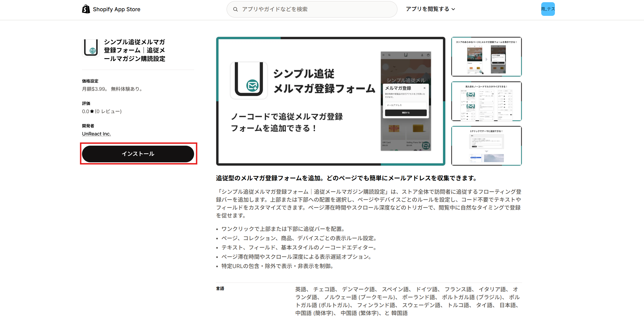
Task: Click the インストール button
Action: click(138, 154)
